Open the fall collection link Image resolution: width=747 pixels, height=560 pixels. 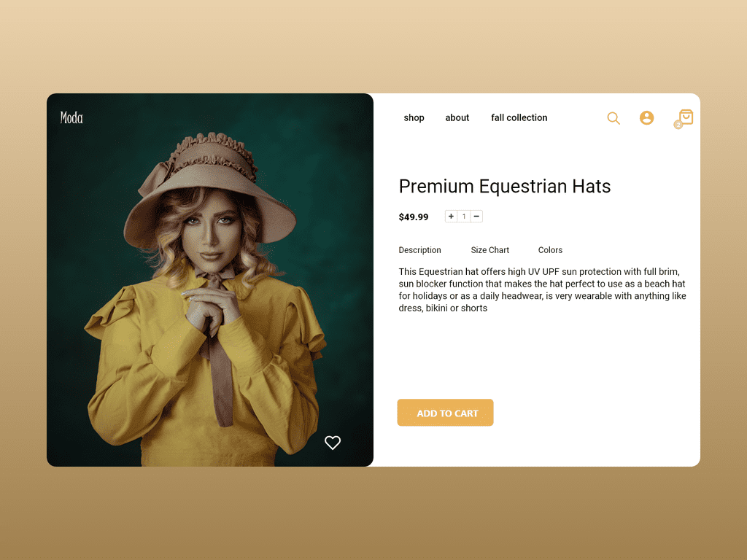pyautogui.click(x=519, y=117)
